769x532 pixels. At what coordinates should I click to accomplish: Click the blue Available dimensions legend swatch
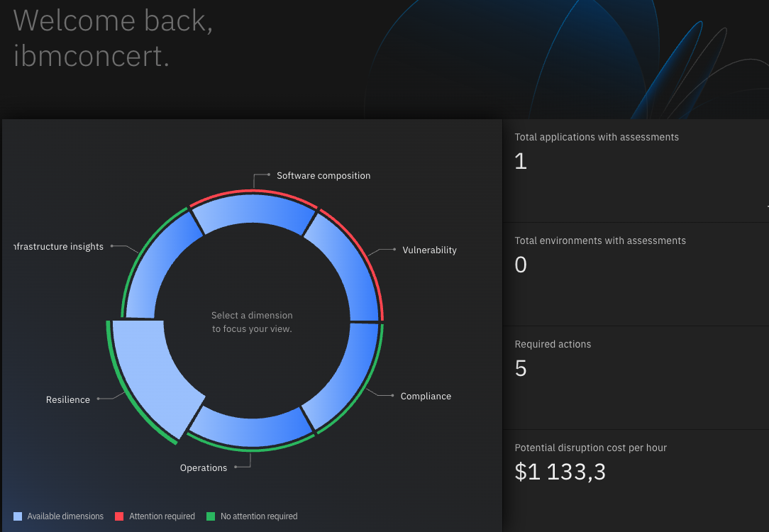coord(18,516)
